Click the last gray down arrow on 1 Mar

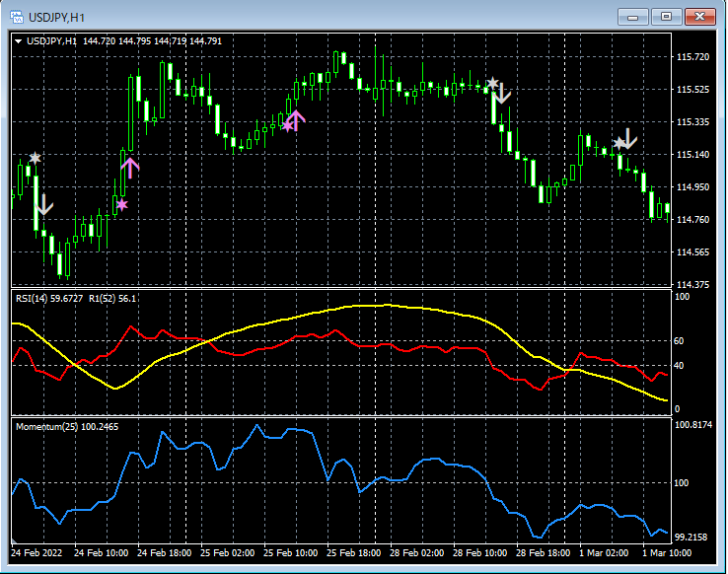[x=628, y=138]
